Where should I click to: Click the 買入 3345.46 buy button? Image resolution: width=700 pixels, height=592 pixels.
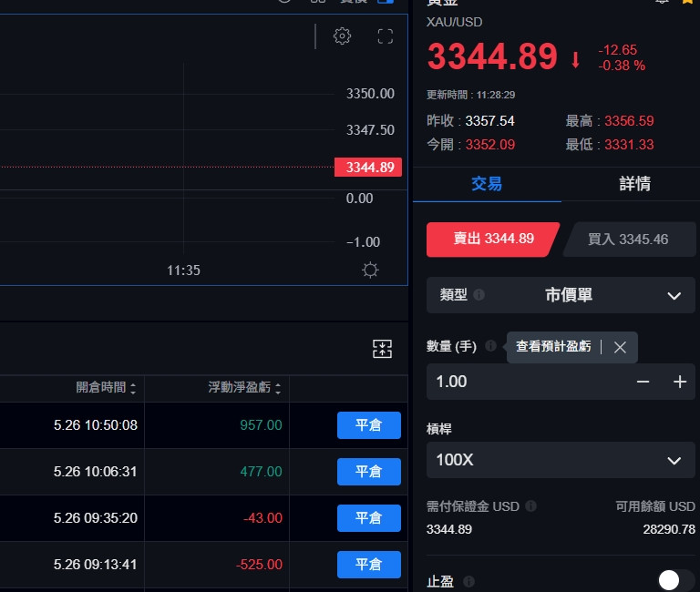(x=628, y=240)
